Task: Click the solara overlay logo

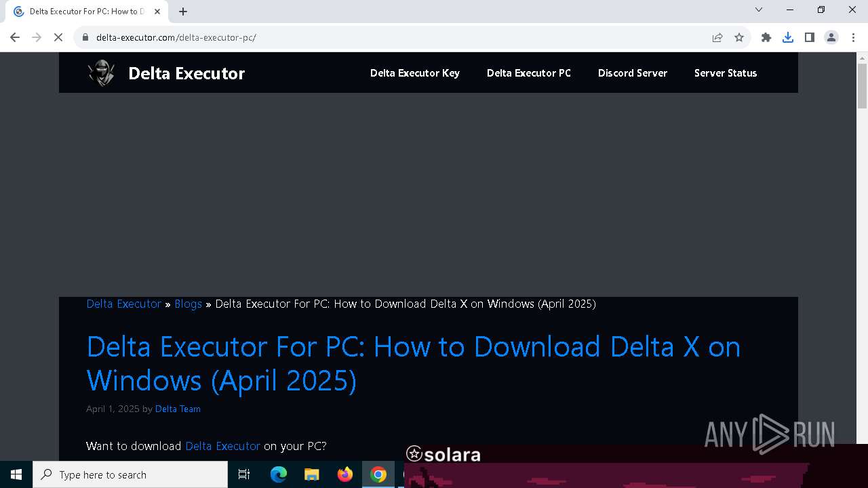Action: coord(443,454)
